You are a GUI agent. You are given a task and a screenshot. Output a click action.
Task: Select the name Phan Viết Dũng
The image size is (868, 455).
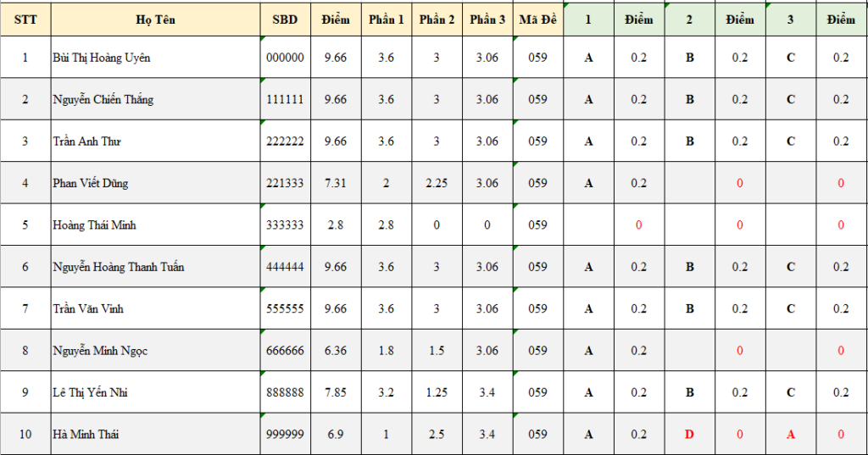[90, 183]
